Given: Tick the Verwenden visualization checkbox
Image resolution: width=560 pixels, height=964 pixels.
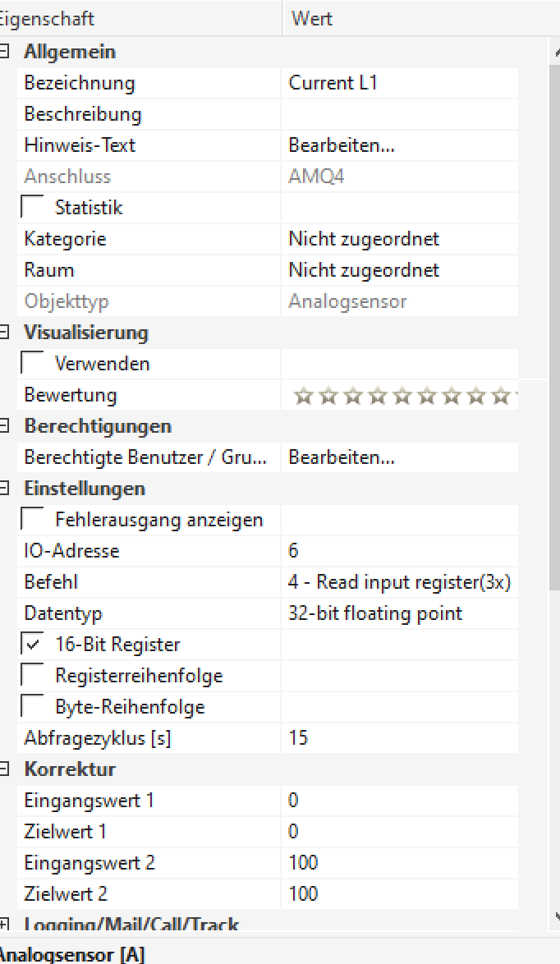Looking at the screenshot, I should click(33, 364).
